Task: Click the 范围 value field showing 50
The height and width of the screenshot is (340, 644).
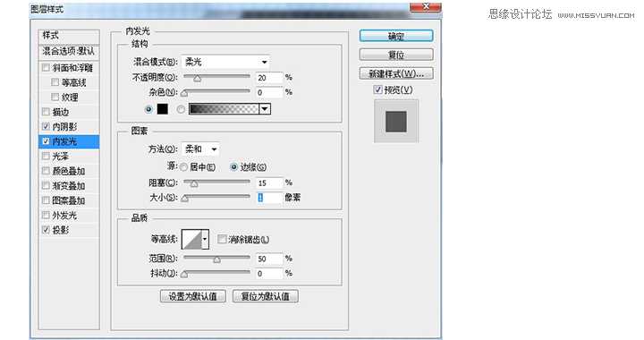Action: 269,259
